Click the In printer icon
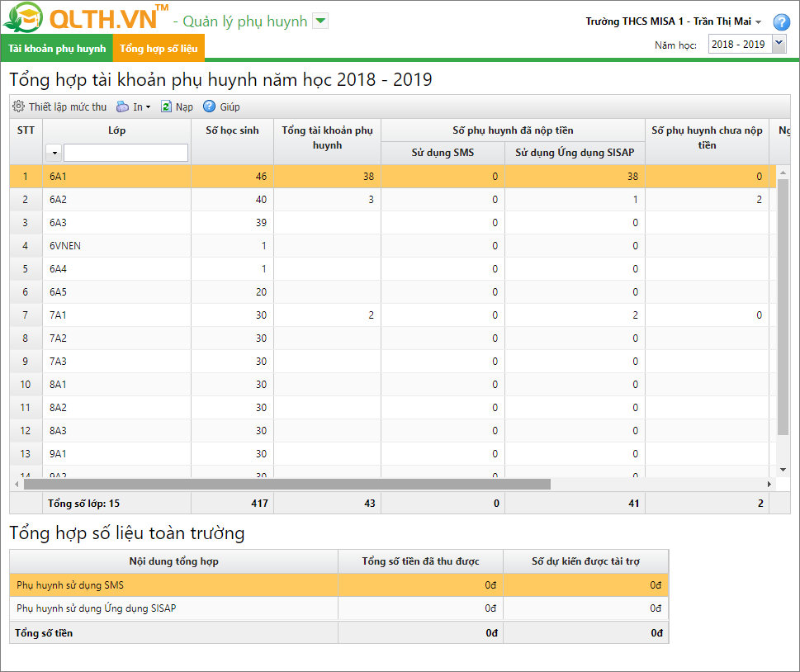800x672 pixels. point(123,106)
